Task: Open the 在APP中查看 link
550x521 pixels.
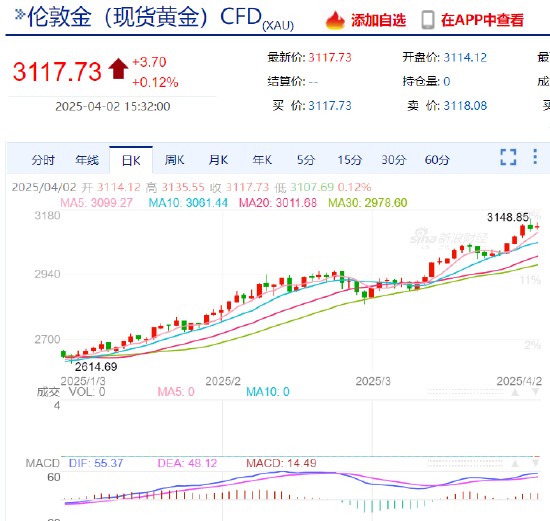Action: click(482, 20)
